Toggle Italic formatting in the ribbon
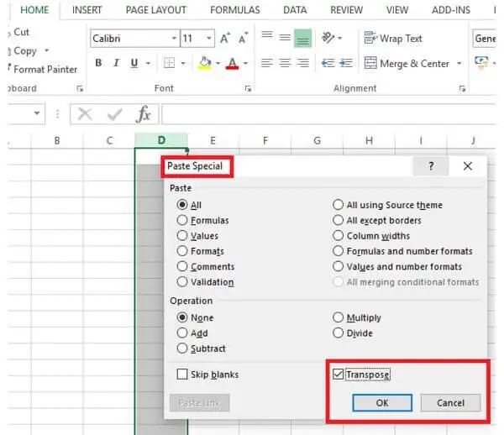Image resolution: width=504 pixels, height=435 pixels. 117,64
